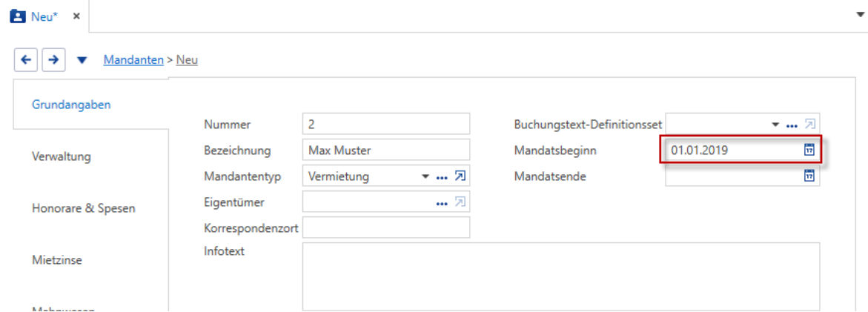The width and height of the screenshot is (868, 312).
Task: Click the Neu* tab contact icon
Action: [19, 16]
